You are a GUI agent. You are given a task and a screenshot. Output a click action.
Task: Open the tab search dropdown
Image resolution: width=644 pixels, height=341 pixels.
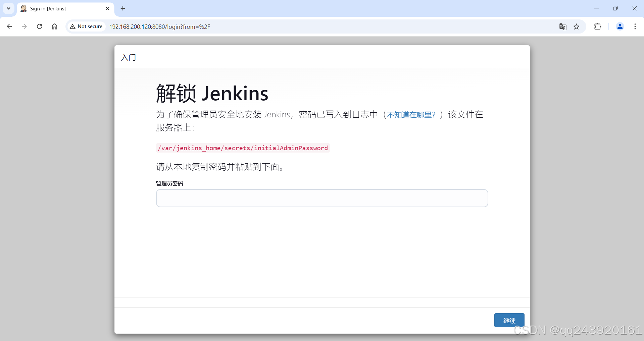click(x=8, y=8)
